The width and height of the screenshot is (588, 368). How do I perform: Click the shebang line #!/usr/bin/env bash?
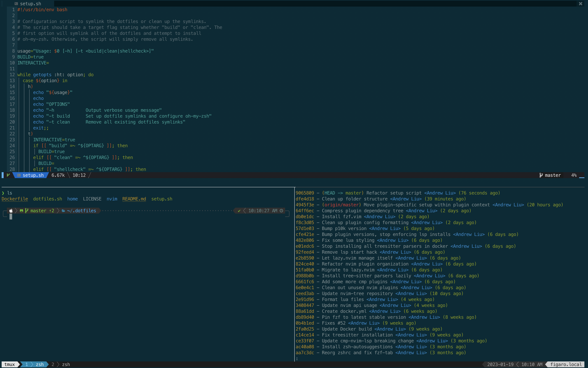[42, 10]
